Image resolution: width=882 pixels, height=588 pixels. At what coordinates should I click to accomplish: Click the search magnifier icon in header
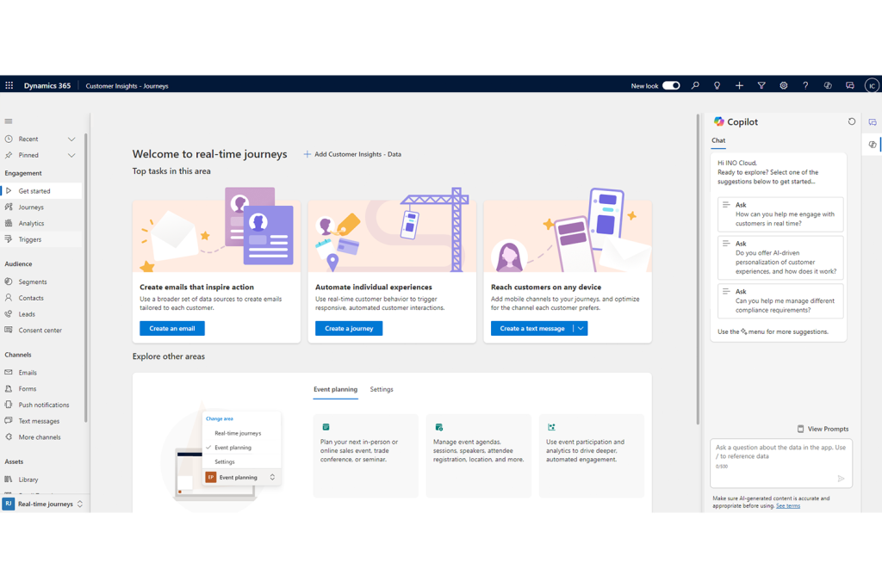[x=695, y=86]
